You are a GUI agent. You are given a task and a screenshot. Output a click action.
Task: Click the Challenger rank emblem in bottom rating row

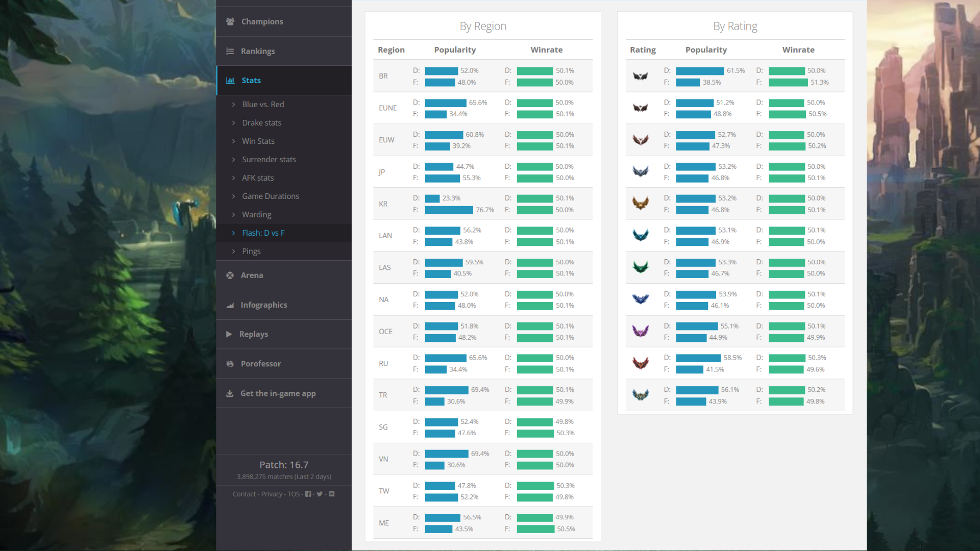click(x=641, y=395)
